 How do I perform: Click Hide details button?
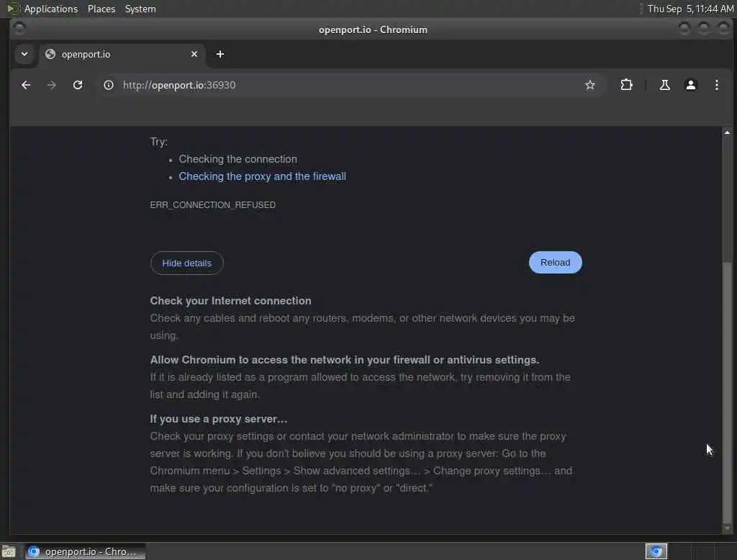tap(186, 263)
